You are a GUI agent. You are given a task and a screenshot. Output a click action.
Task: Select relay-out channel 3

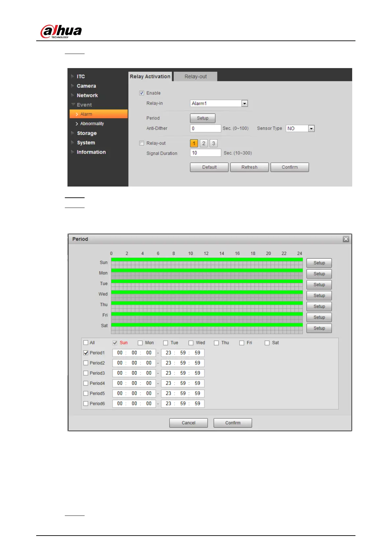pos(214,143)
